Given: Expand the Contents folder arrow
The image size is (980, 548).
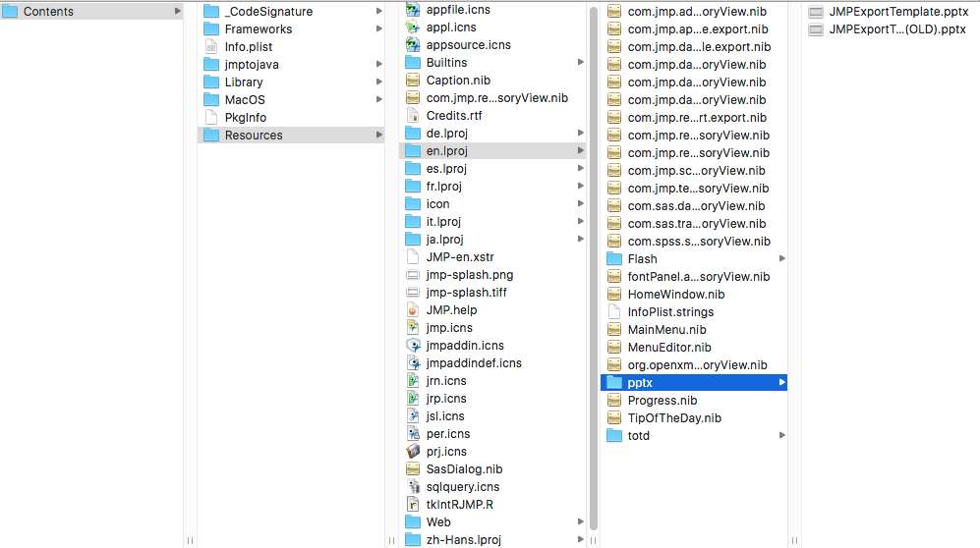Looking at the screenshot, I should point(178,11).
